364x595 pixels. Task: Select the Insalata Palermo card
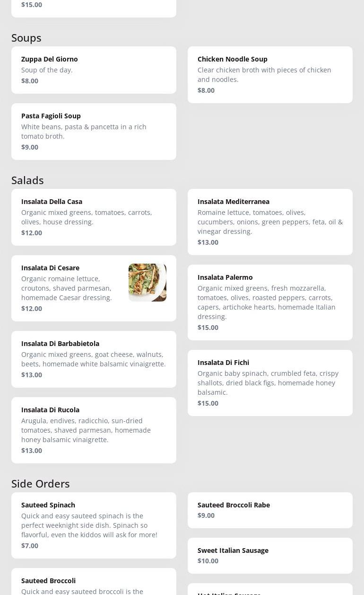tap(270, 302)
